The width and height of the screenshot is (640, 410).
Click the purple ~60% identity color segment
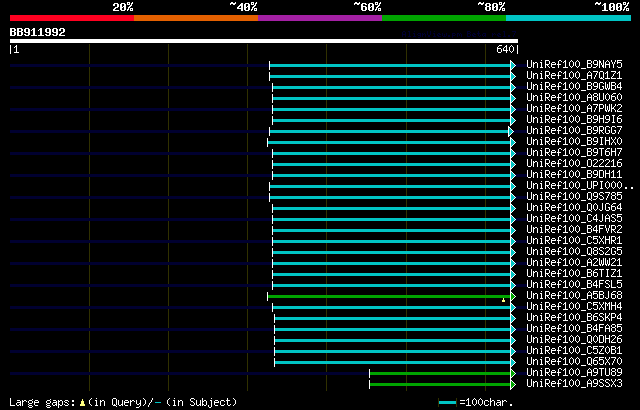point(320,18)
